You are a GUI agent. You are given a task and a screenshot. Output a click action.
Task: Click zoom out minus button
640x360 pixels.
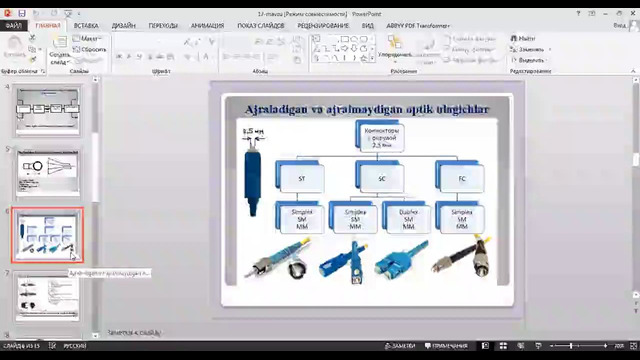[x=552, y=346]
